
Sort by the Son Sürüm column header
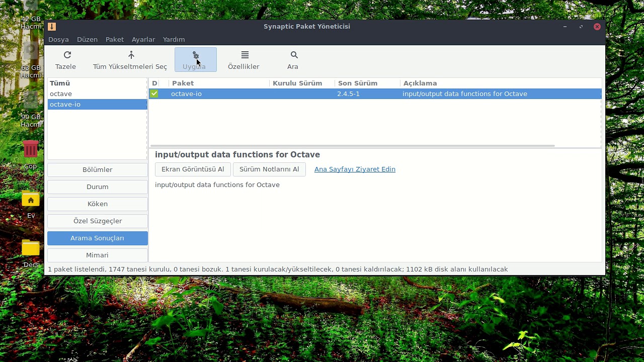pyautogui.click(x=368, y=83)
